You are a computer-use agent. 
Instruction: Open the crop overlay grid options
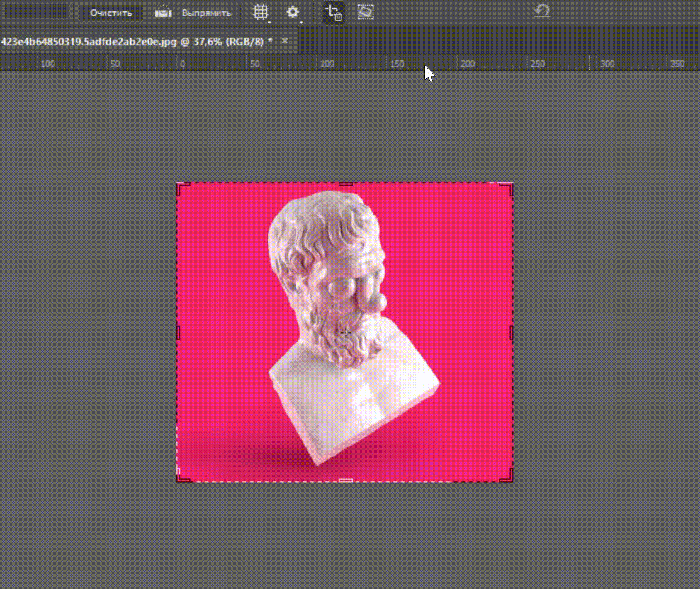click(x=260, y=12)
